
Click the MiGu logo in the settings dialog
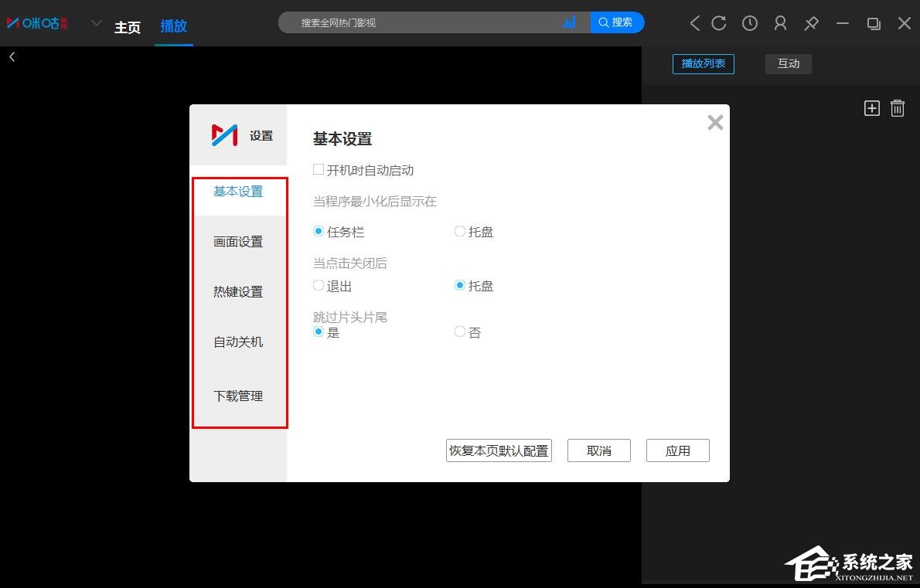(x=224, y=135)
